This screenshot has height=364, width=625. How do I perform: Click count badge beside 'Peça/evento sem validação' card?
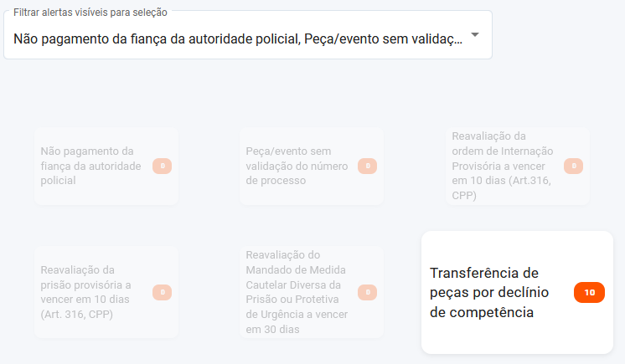[x=367, y=166]
